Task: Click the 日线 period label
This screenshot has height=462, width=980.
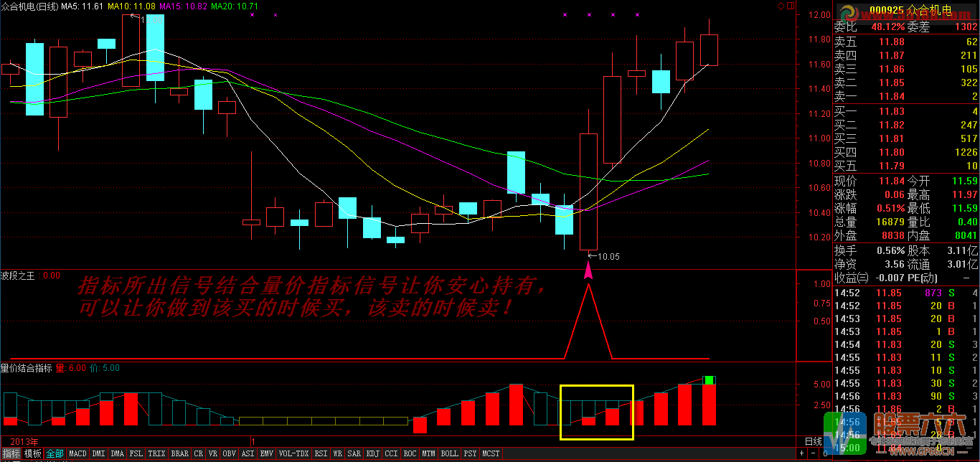Action: tap(813, 441)
